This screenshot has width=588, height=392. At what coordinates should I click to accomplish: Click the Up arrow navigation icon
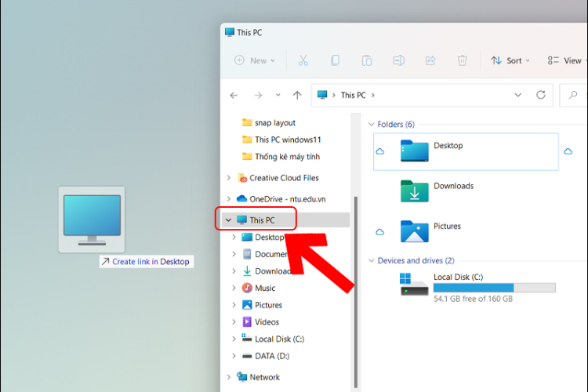(297, 95)
